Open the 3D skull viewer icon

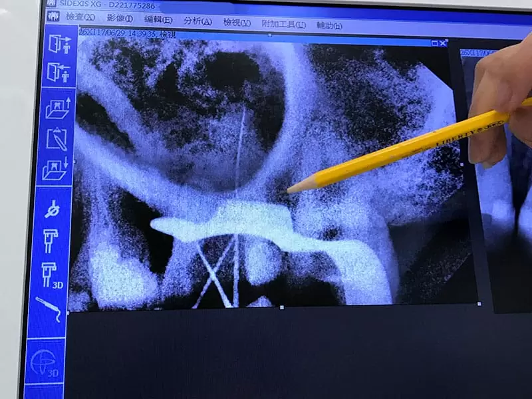point(45,364)
